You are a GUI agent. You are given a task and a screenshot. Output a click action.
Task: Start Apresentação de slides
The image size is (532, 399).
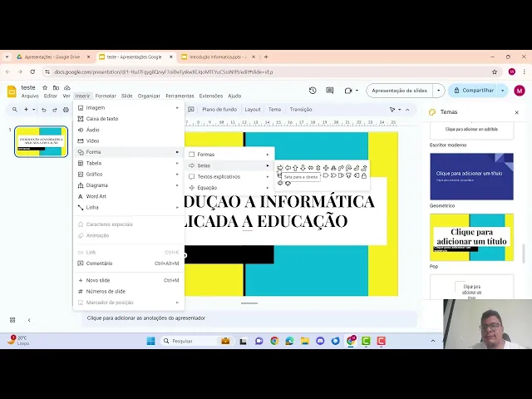coord(399,91)
